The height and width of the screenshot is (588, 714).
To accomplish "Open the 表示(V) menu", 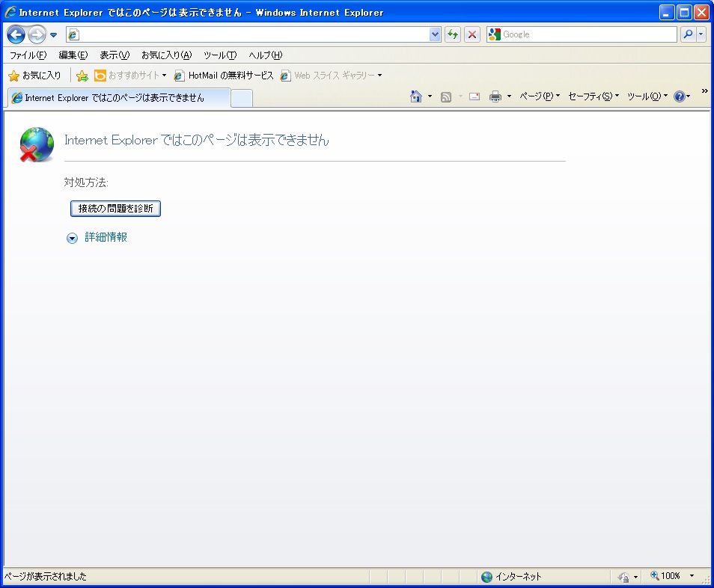I will coord(115,55).
